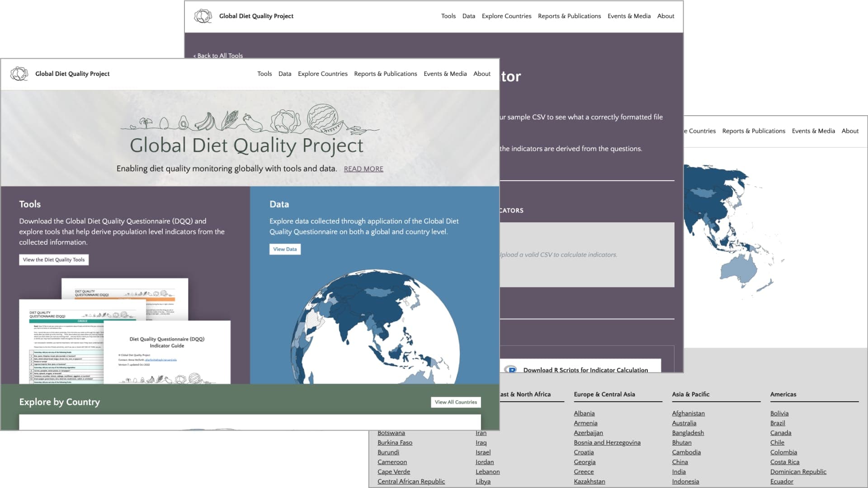The image size is (868, 488).
Task: Click Events & Media in back tools window
Action: coord(629,16)
